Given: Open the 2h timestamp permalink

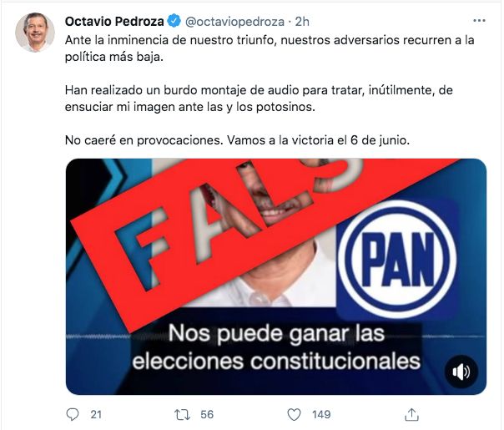Looking at the screenshot, I should coord(302,22).
